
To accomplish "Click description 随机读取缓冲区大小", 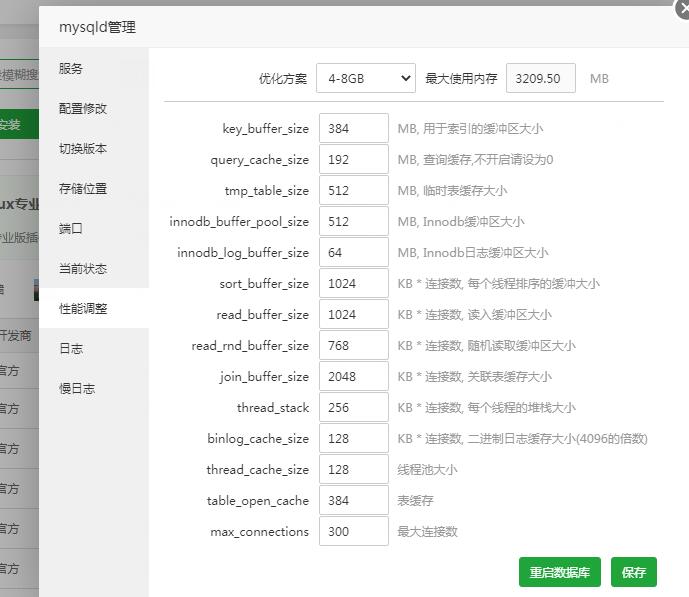I will pos(521,346).
